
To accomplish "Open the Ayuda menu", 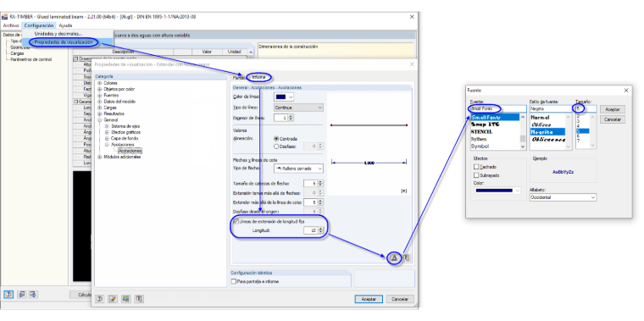I will click(65, 25).
